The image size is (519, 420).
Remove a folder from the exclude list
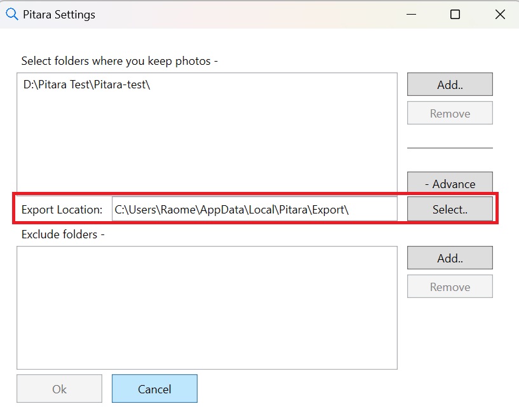449,287
